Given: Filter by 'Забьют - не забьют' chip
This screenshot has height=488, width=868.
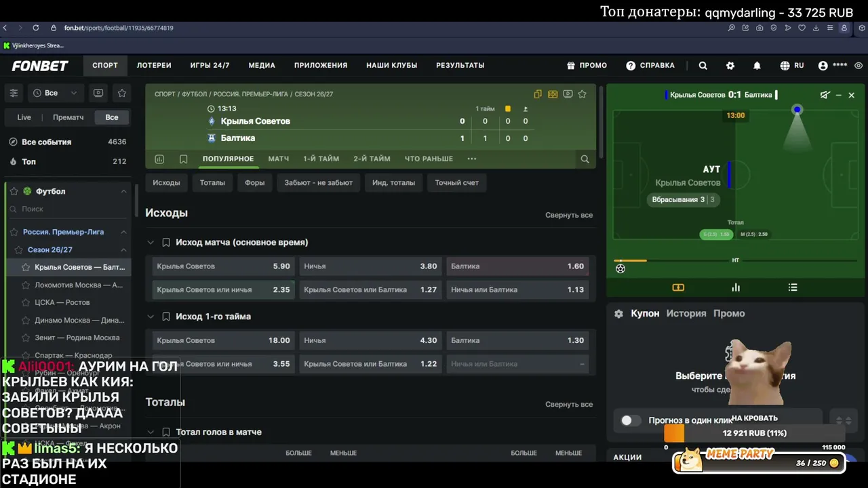Looking at the screenshot, I should pyautogui.click(x=319, y=183).
